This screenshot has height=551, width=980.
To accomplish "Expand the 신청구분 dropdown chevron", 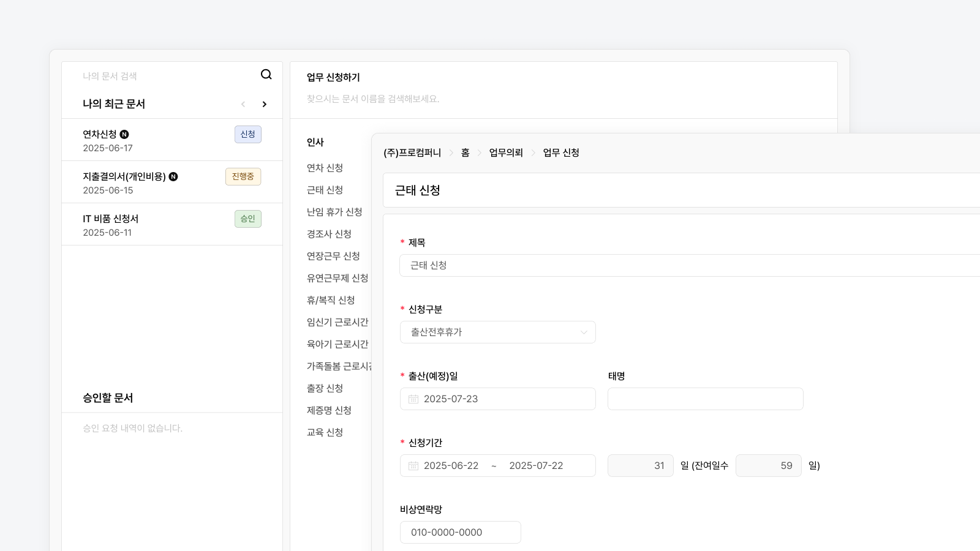I will (x=584, y=332).
